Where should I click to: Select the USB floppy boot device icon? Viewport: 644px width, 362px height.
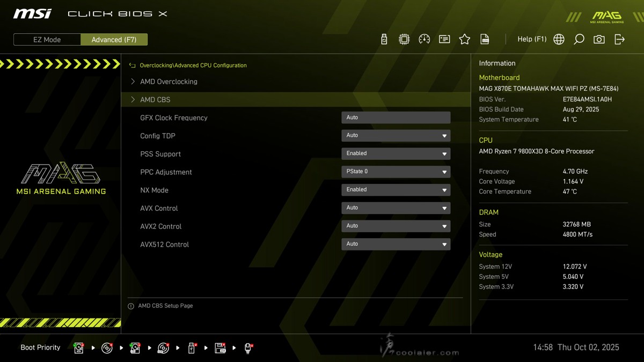tap(220, 348)
